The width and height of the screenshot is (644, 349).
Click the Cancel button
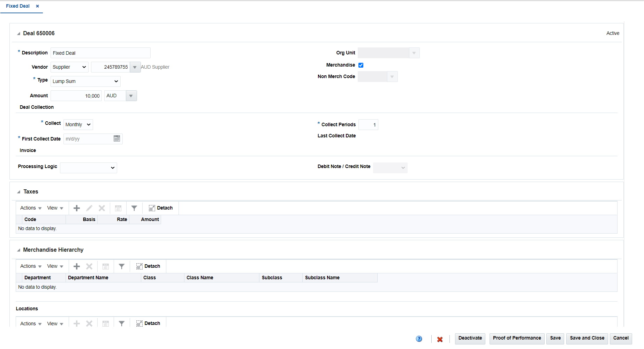621,339
